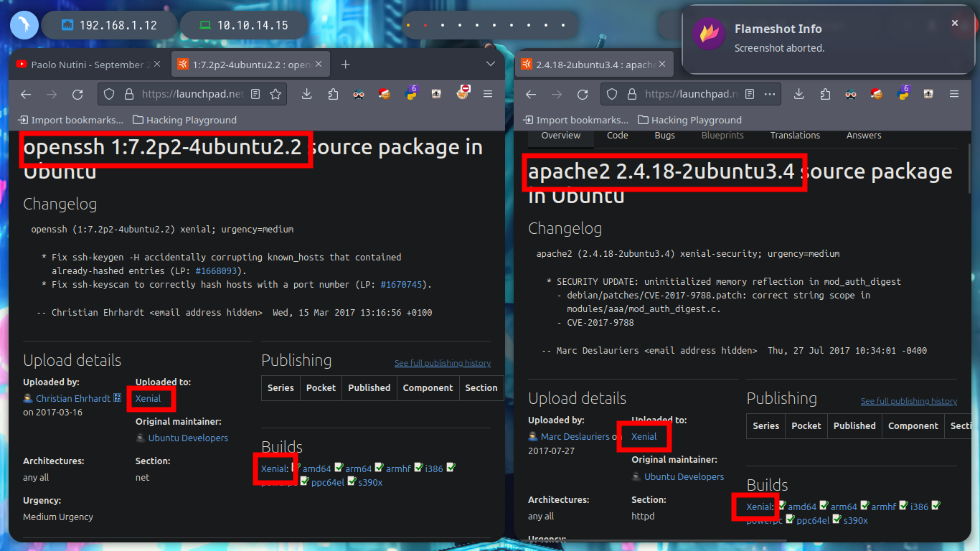Click Santa cookie extension icon in openssh window
This screenshot has width=980, height=551.
[x=385, y=94]
